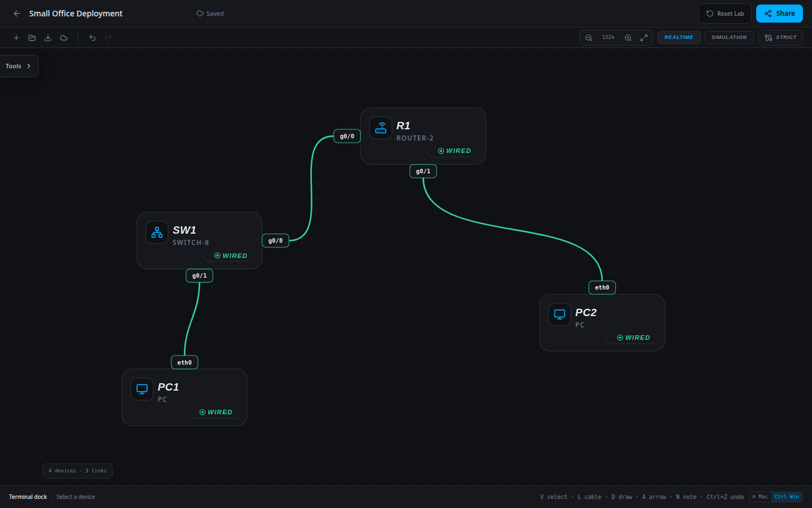Click the 'A arrow' shortcut hint
Viewport: 812px width, 508px height.
[654, 497]
